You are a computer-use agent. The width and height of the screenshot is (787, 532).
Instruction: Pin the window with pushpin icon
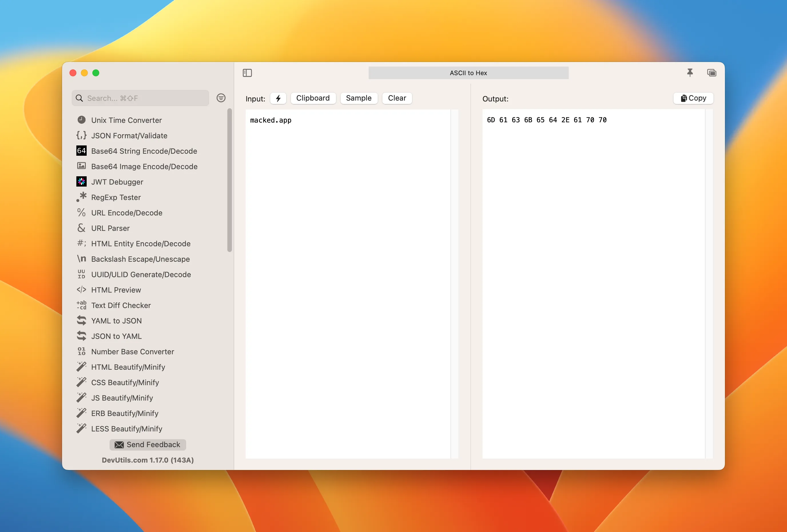coord(690,73)
